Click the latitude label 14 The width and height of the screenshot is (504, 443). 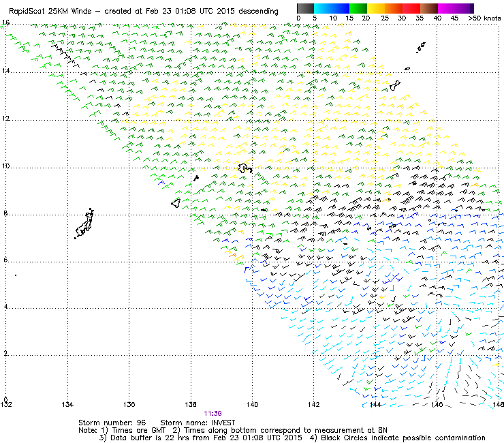[5, 70]
